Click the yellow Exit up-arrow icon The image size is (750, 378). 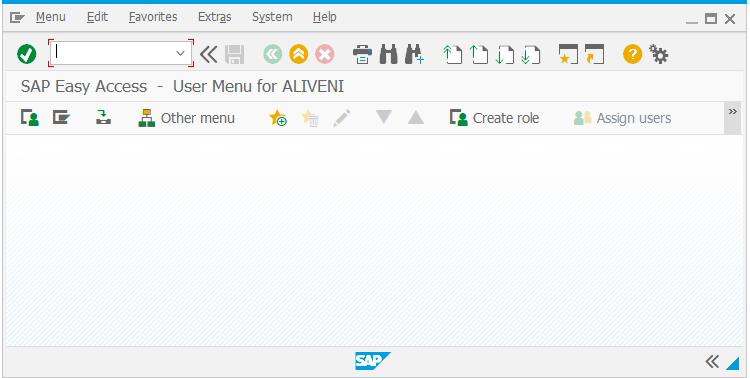298,54
